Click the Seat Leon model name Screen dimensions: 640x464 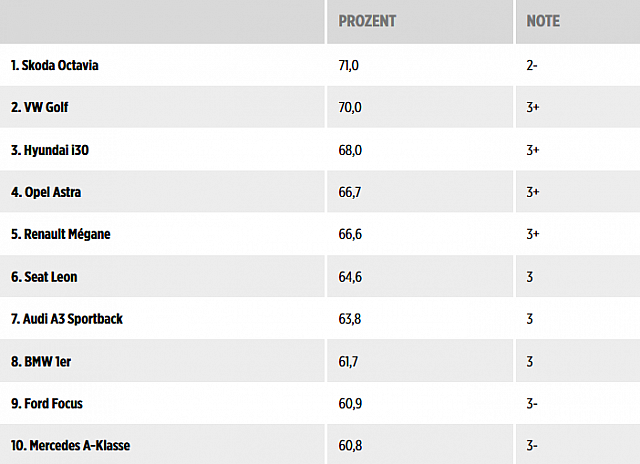(43, 276)
